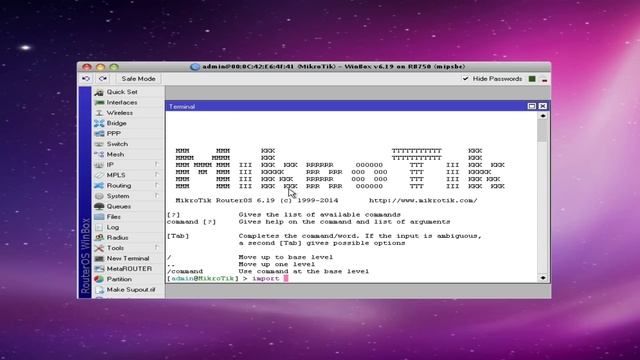640x360 pixels.
Task: Click the PPP icon
Action: pos(99,134)
